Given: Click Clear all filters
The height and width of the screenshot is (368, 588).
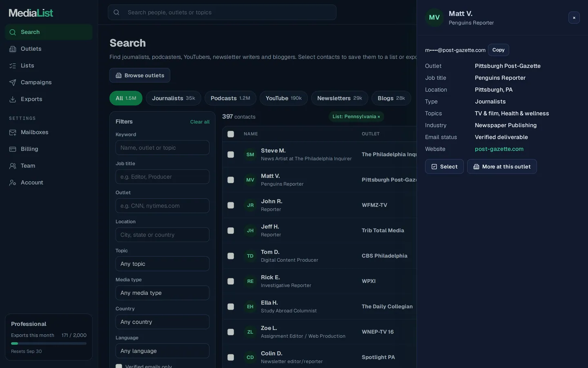Looking at the screenshot, I should [200, 122].
